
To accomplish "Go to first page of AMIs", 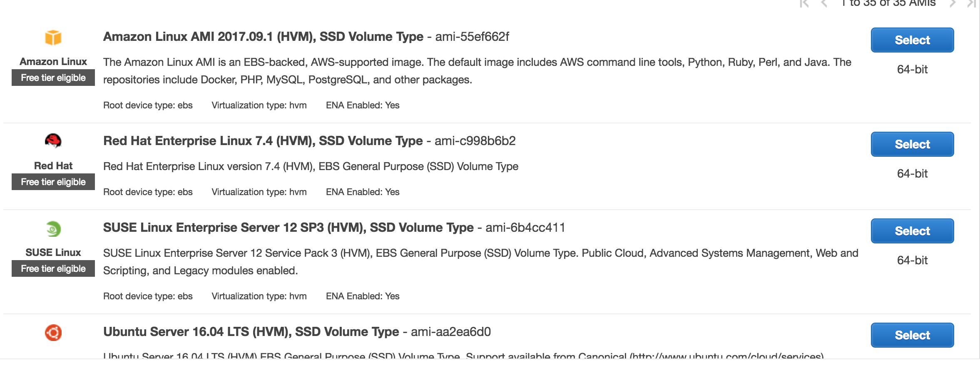I will coord(804,3).
